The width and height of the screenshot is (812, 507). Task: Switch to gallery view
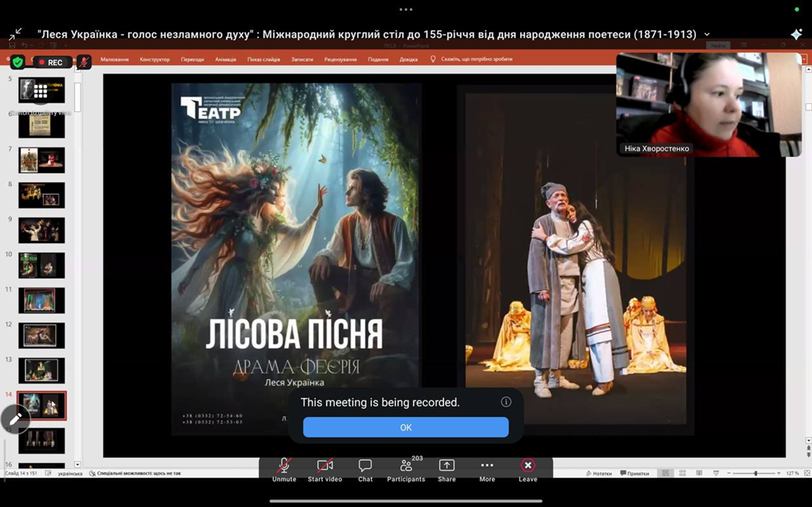[x=40, y=92]
